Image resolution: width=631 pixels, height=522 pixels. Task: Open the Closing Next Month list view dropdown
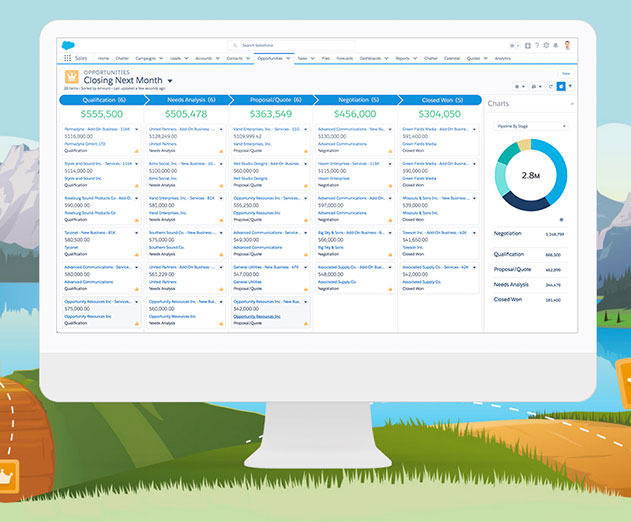tap(170, 81)
